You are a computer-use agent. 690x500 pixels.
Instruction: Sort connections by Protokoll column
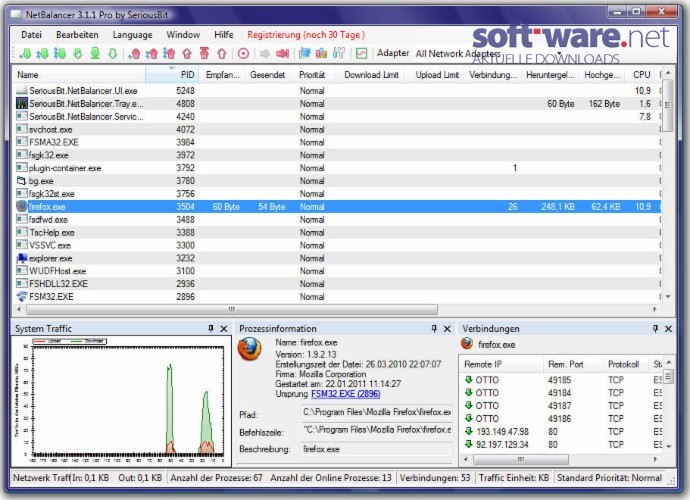[625, 364]
